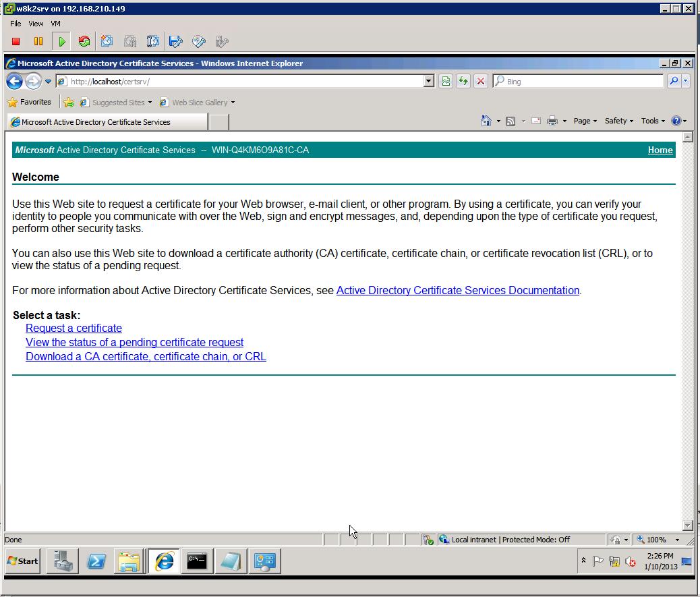Click the Home house icon in command bar
Image resolution: width=700 pixels, height=597 pixels.
(x=486, y=121)
